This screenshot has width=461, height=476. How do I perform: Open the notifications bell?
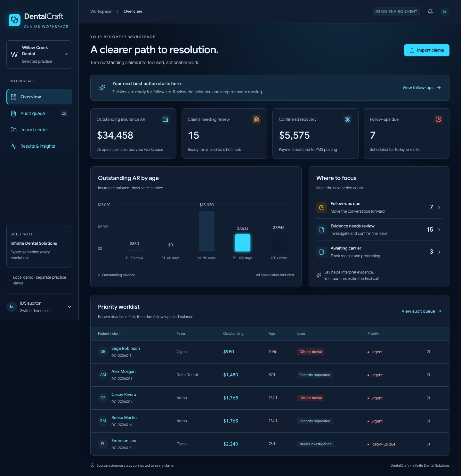click(x=430, y=12)
